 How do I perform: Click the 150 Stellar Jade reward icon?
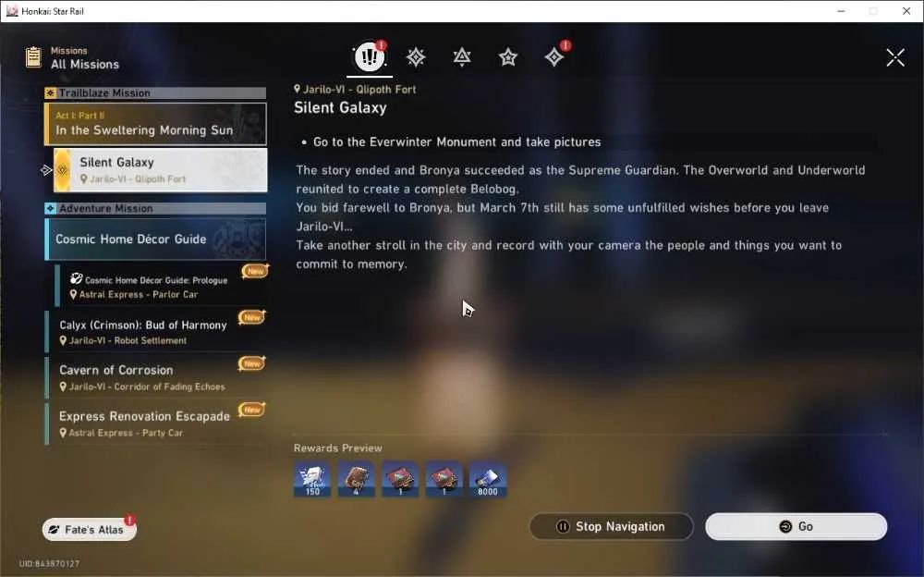pyautogui.click(x=312, y=479)
